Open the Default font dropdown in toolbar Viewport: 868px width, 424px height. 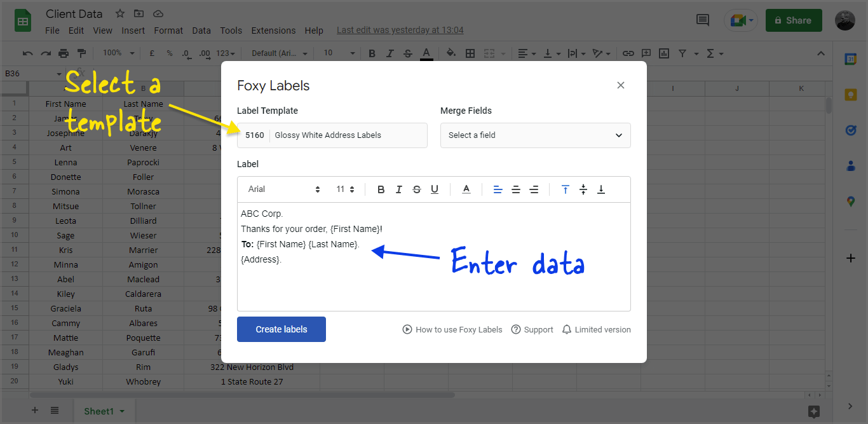click(x=280, y=53)
